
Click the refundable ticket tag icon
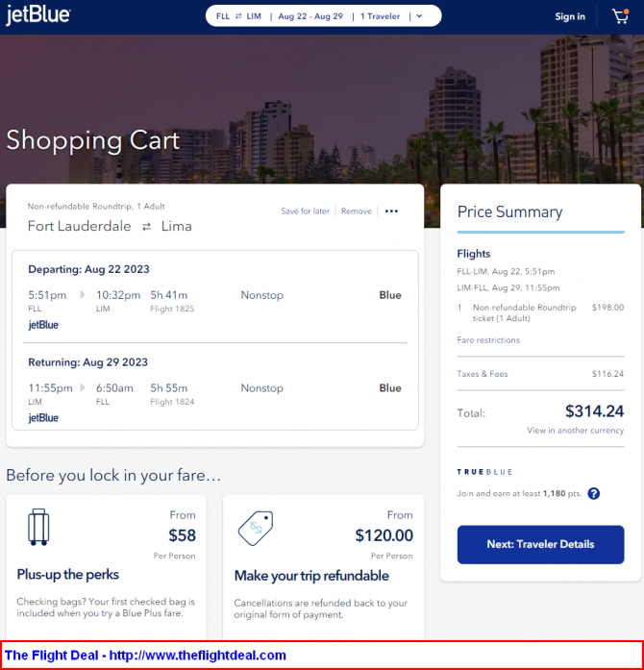(256, 526)
